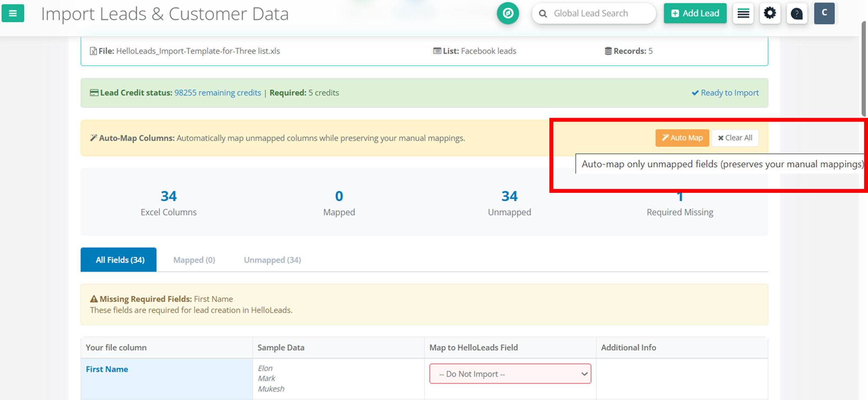The image size is (868, 400).
Task: Click the Ready to Import checkmark
Action: [x=695, y=93]
